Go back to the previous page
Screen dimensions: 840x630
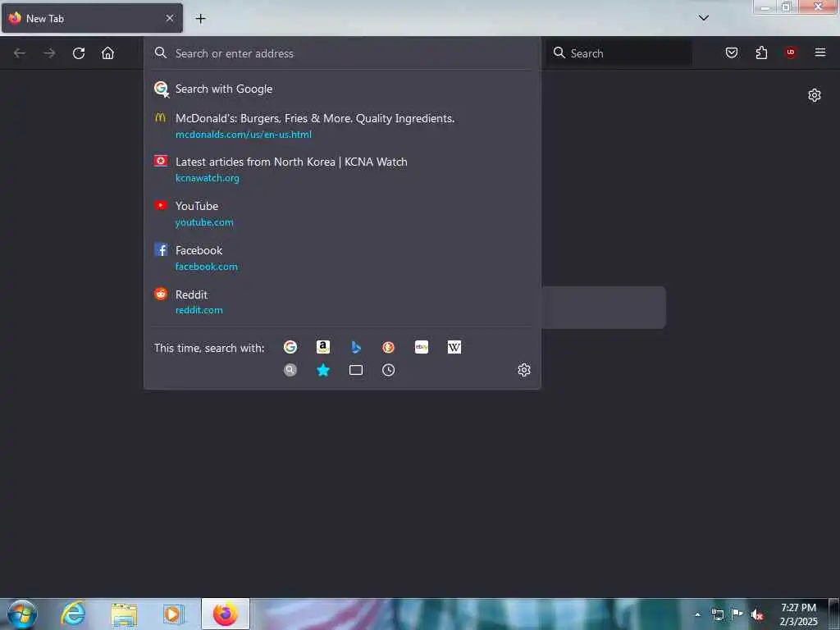pyautogui.click(x=20, y=53)
